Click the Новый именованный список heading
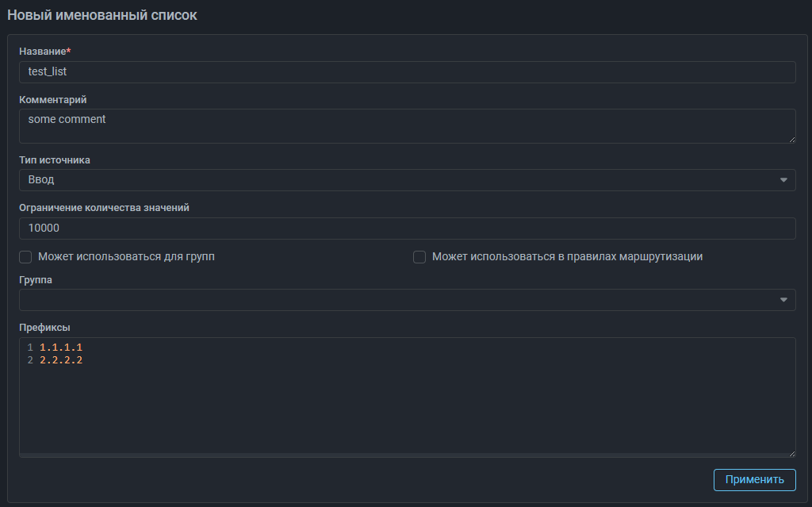The height and width of the screenshot is (507, 812). click(x=102, y=16)
